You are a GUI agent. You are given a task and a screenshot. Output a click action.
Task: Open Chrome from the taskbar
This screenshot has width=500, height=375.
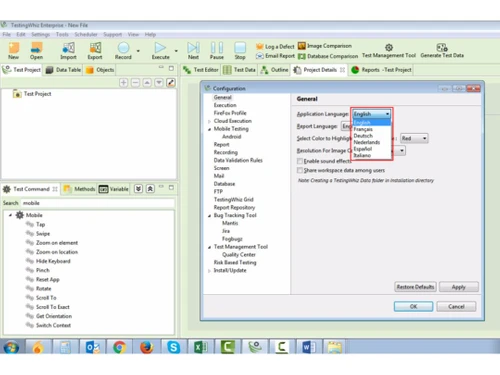(x=119, y=347)
